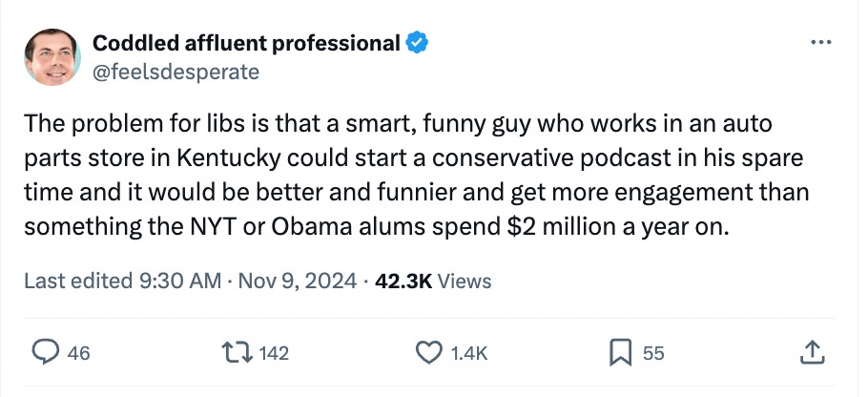Click the 46 replies count
This screenshot has height=397, width=868.
(x=79, y=353)
